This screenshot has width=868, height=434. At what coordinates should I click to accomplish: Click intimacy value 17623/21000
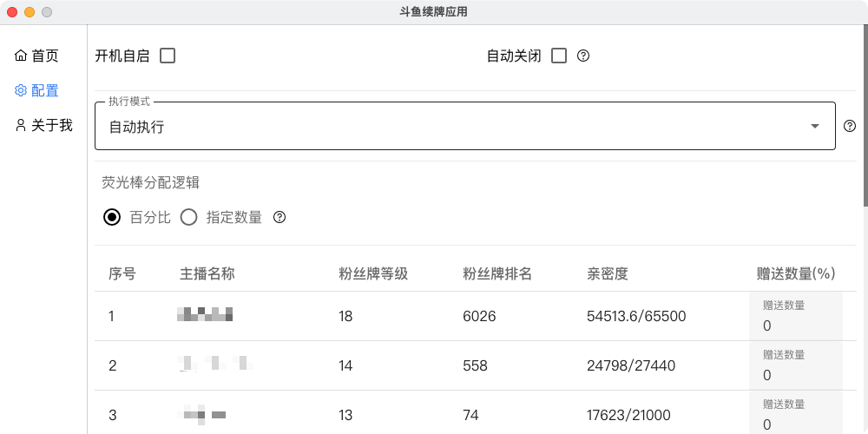[628, 415]
